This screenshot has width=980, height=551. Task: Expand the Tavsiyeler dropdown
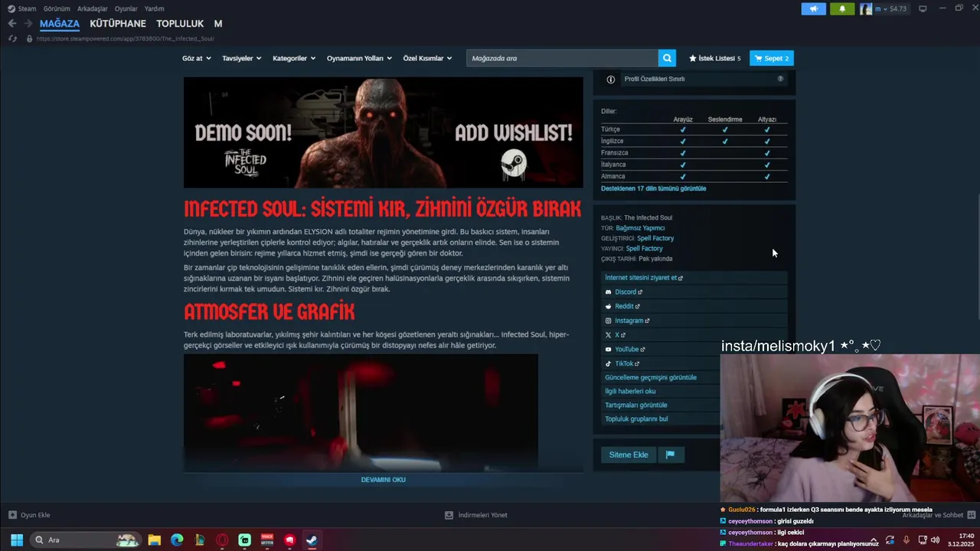click(241, 58)
